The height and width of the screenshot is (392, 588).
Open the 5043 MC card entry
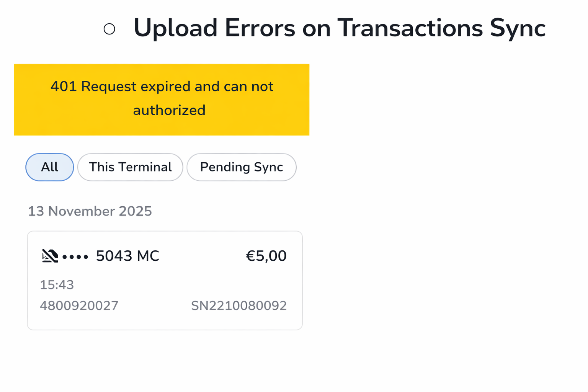pos(127,255)
